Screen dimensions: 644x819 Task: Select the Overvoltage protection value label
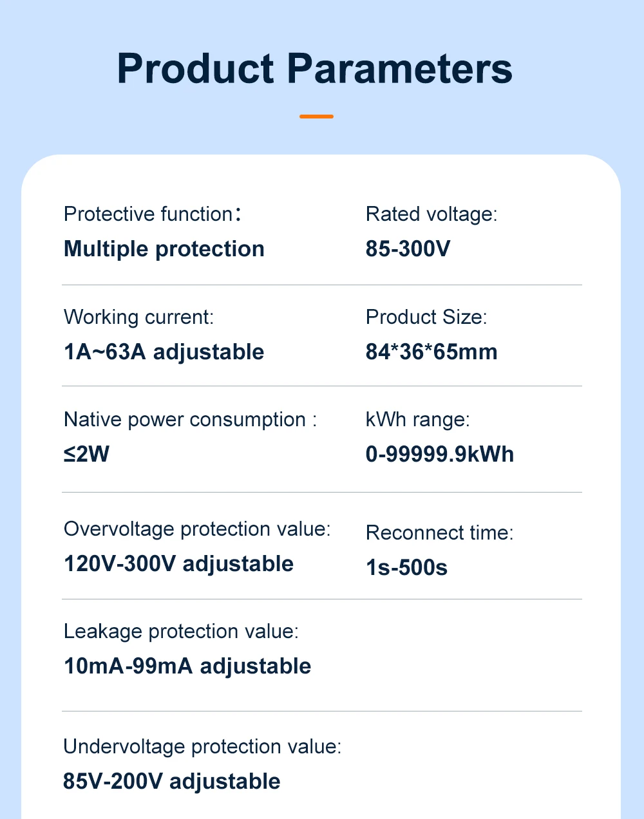coord(197,529)
